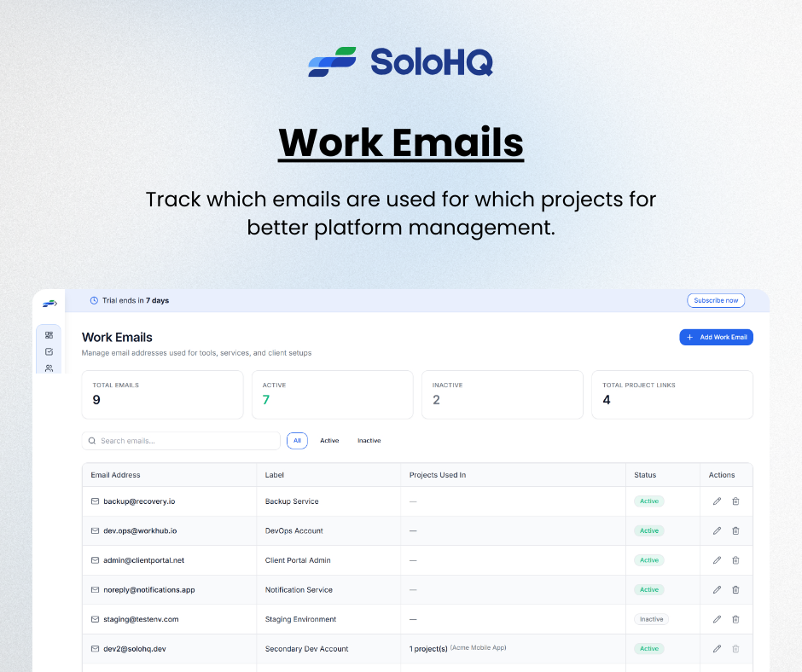Image resolution: width=802 pixels, height=672 pixels.
Task: Edit backup@recovery.io using the pencil icon
Action: (x=717, y=501)
